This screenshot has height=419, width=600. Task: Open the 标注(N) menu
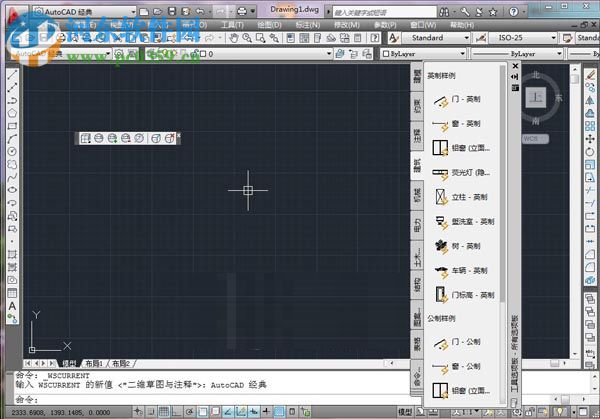pyautogui.click(x=308, y=25)
